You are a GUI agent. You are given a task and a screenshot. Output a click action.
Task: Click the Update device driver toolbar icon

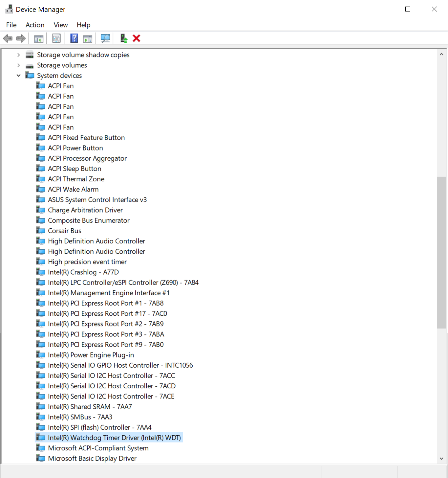point(124,38)
